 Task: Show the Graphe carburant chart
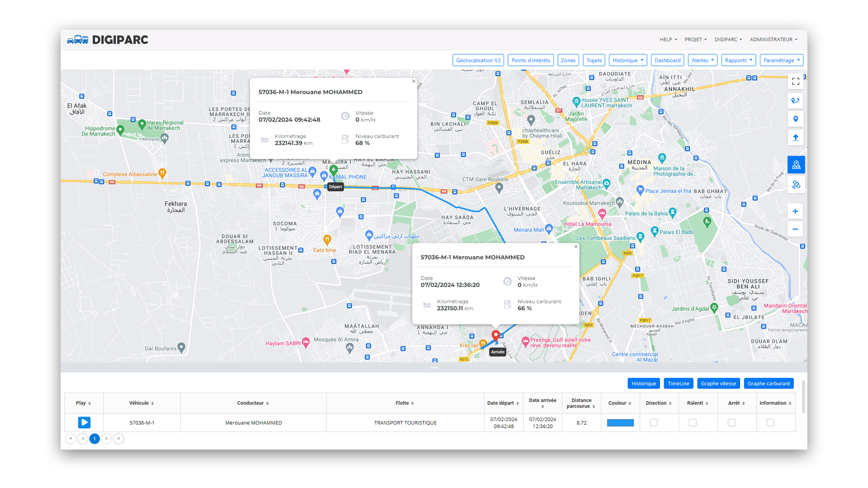tap(769, 384)
